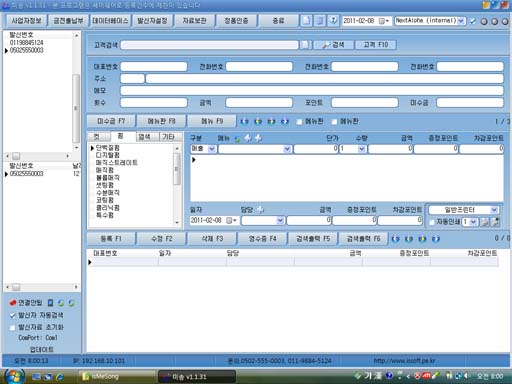Click the fourth navigation arrow icon after 메뉴 F9
This screenshot has height=384, width=512.
pyautogui.click(x=285, y=121)
